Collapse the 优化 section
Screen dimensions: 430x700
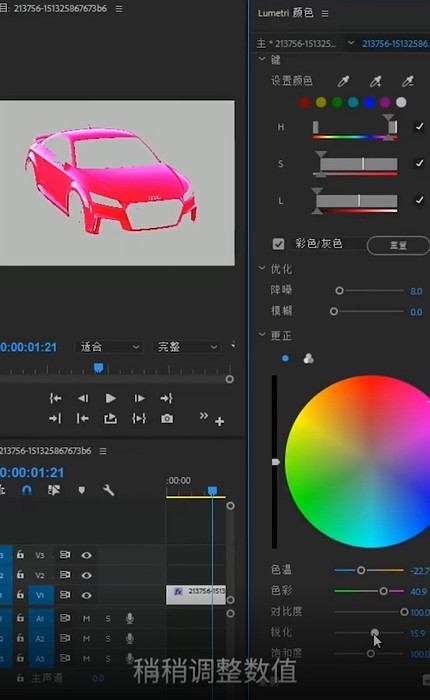(x=262, y=268)
